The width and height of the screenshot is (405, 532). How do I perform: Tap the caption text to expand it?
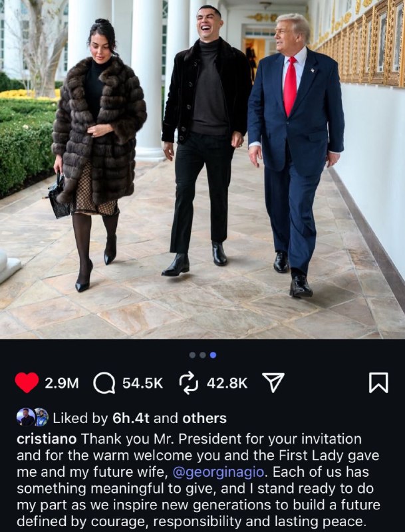(x=198, y=480)
